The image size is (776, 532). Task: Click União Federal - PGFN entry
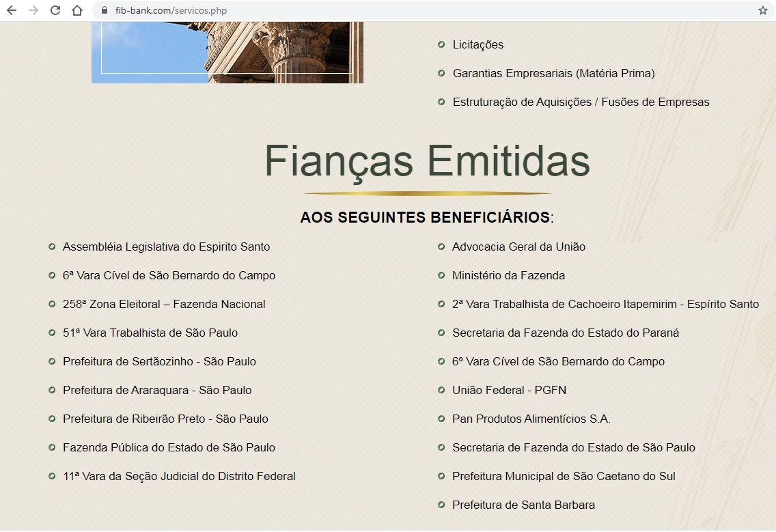(x=509, y=390)
